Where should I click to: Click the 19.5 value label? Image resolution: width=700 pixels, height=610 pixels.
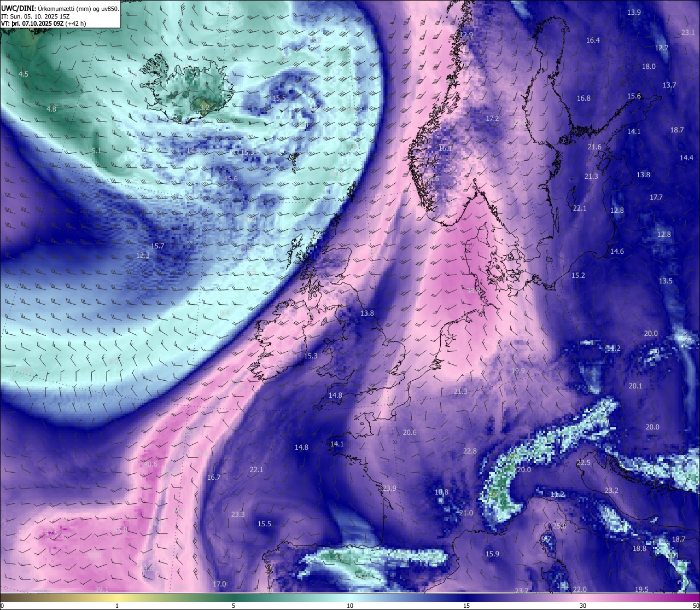tap(641, 590)
